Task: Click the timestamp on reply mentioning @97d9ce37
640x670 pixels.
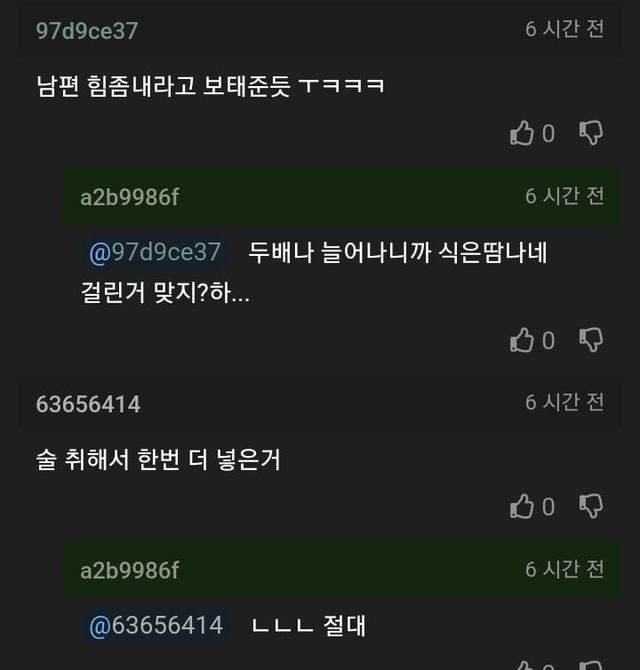Action: click(x=564, y=196)
